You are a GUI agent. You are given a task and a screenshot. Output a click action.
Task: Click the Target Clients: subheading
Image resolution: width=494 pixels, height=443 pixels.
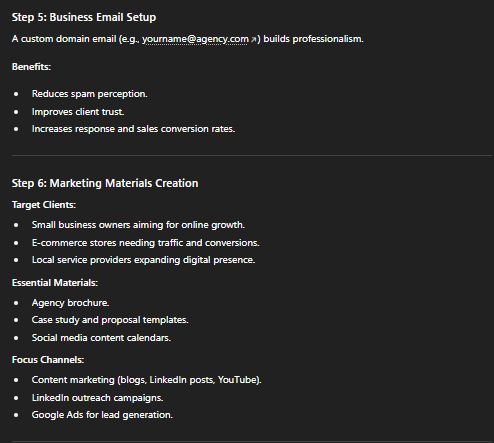[x=44, y=205]
